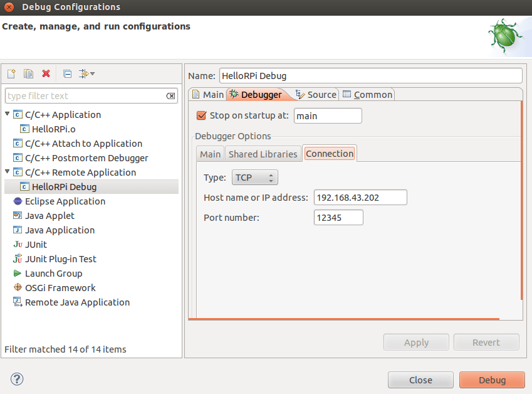Collapse the C/C++ Remote Application tree node
Image resolution: width=532 pixels, height=394 pixels.
coord(8,172)
